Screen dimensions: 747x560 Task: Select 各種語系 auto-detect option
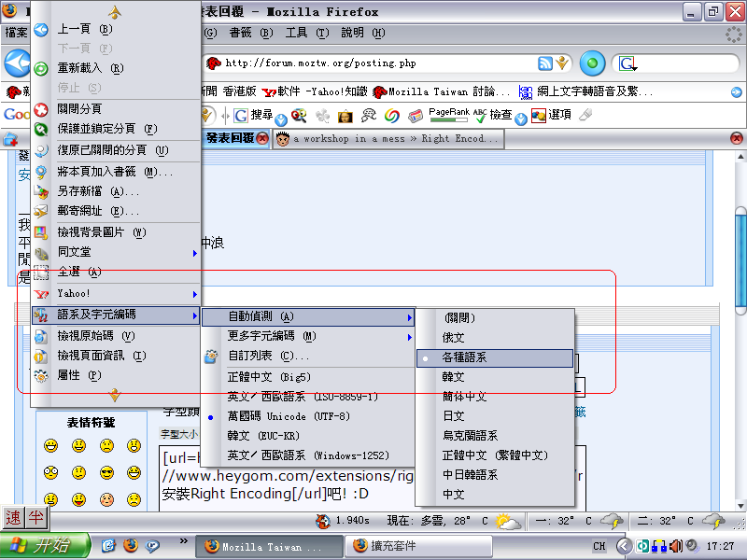[494, 357]
